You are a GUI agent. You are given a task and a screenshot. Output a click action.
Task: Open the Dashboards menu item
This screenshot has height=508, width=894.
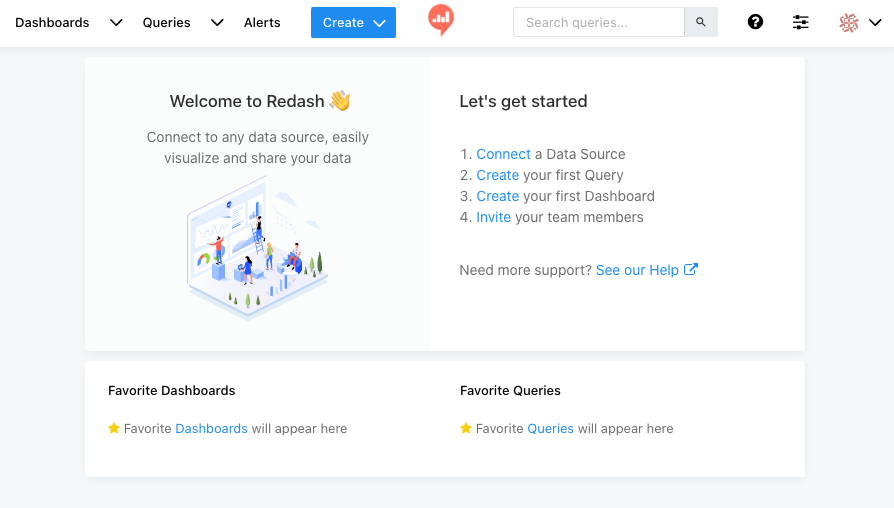pyautogui.click(x=52, y=23)
